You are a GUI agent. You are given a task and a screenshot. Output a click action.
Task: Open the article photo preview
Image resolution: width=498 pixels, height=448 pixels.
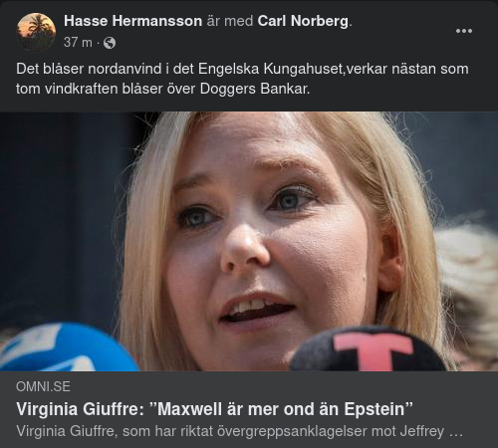[249, 241]
